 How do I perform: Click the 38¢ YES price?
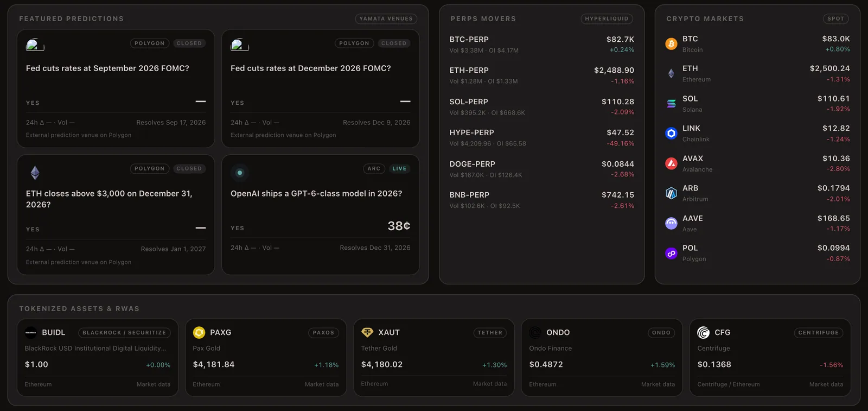coord(399,226)
